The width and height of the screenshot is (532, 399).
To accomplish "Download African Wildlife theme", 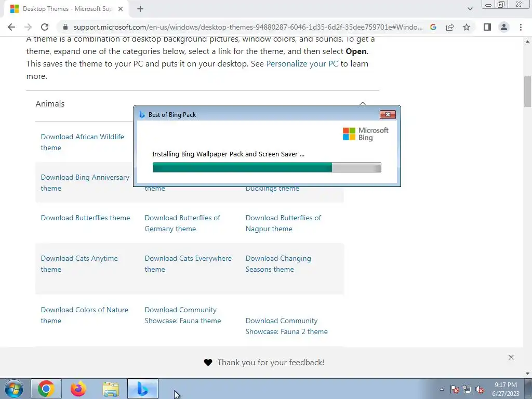I will (82, 142).
